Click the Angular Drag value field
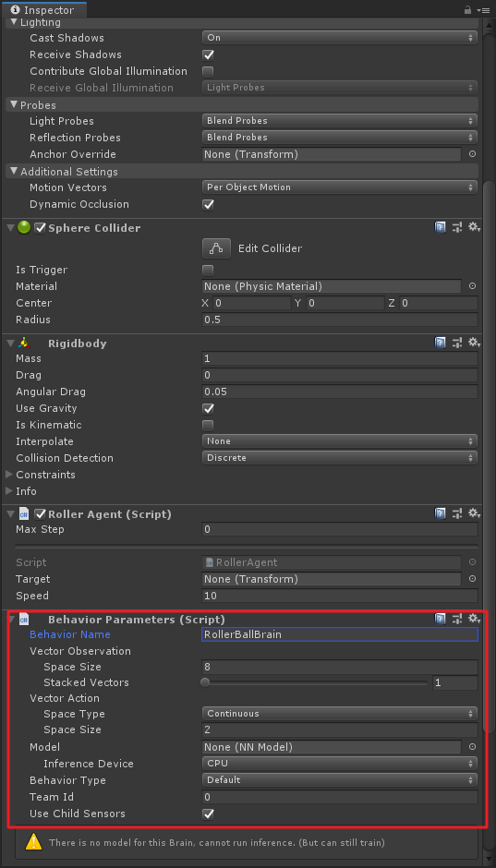Viewport: 496px width, 868px height. point(339,392)
